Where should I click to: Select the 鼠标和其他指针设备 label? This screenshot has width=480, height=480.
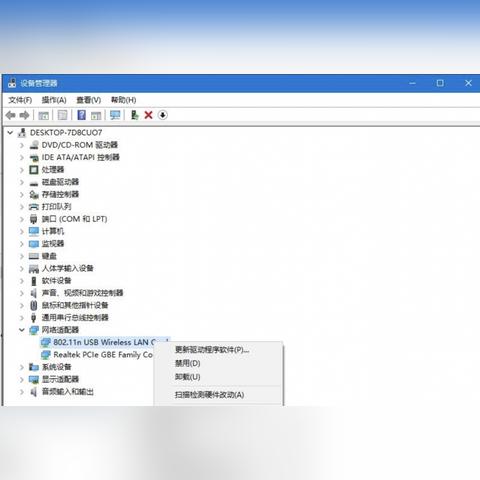pyautogui.click(x=75, y=305)
